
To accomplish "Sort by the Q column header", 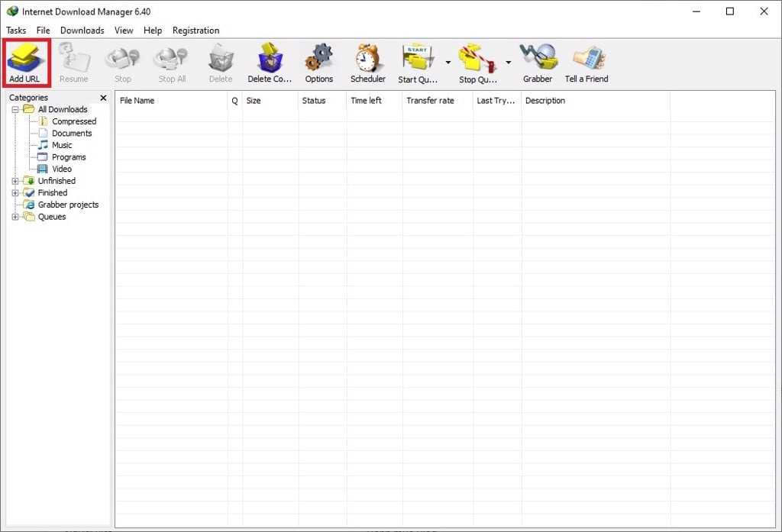I will [x=235, y=101].
